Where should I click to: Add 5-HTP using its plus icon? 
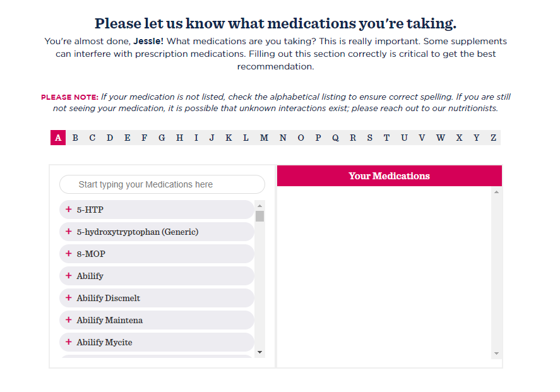click(69, 210)
